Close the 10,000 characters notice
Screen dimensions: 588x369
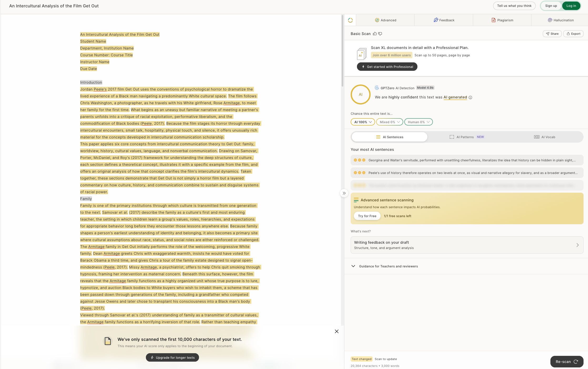(x=337, y=331)
